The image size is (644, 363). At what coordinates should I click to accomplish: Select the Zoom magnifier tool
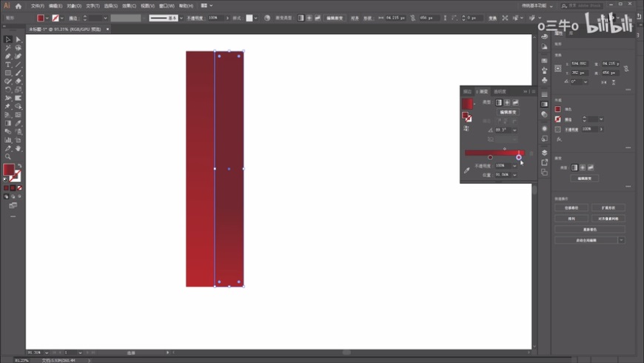pos(8,156)
